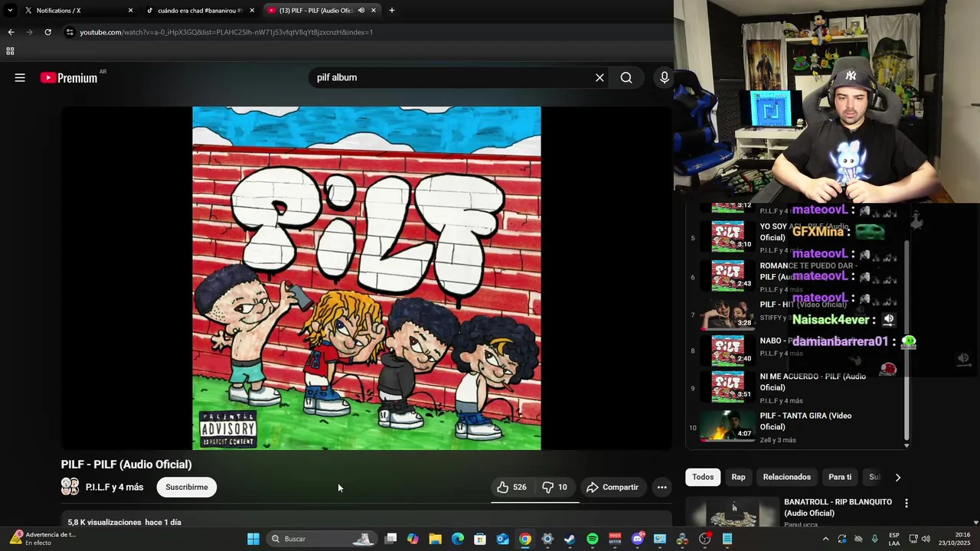
Task: Open OBS Studio from the taskbar
Action: pos(705,539)
